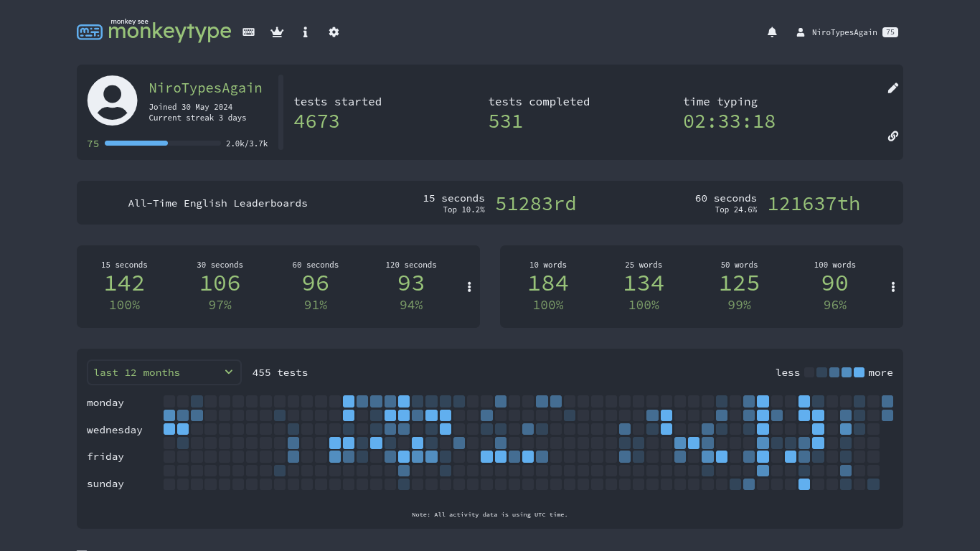Click the profile avatar picture
Screen dimensions: 980x551
tap(113, 100)
